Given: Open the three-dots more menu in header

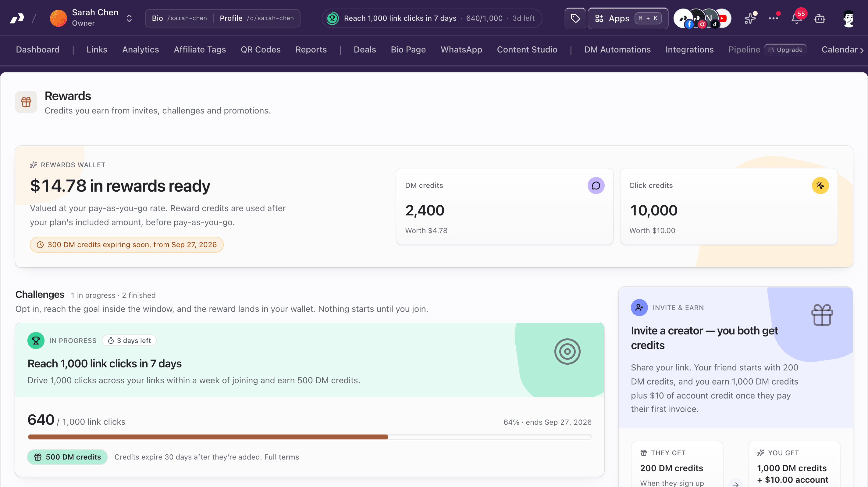Looking at the screenshot, I should 774,18.
